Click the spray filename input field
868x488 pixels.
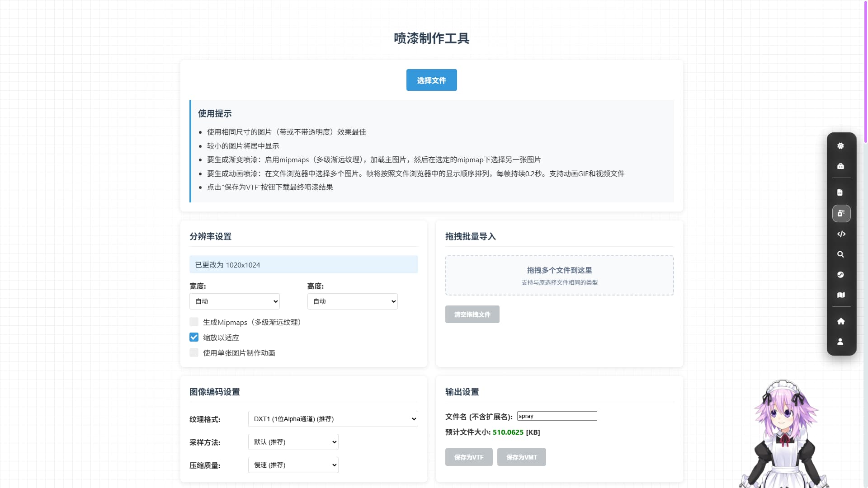(557, 416)
